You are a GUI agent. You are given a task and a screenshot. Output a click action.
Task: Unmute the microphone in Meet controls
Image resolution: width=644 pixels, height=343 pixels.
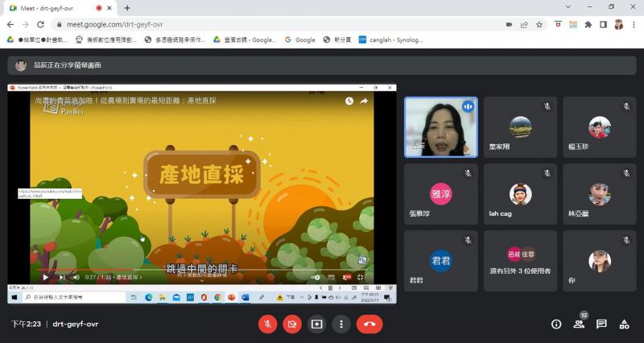[268, 324]
